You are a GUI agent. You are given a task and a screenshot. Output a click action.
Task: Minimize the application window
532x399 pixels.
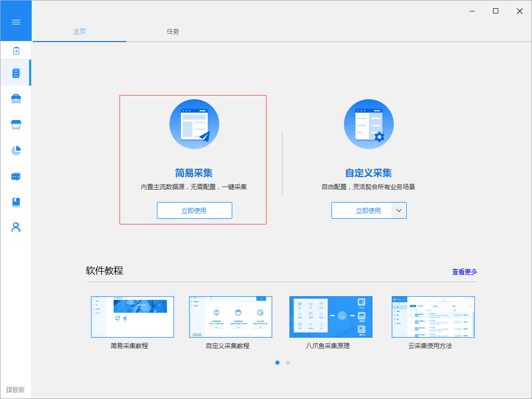(472, 11)
